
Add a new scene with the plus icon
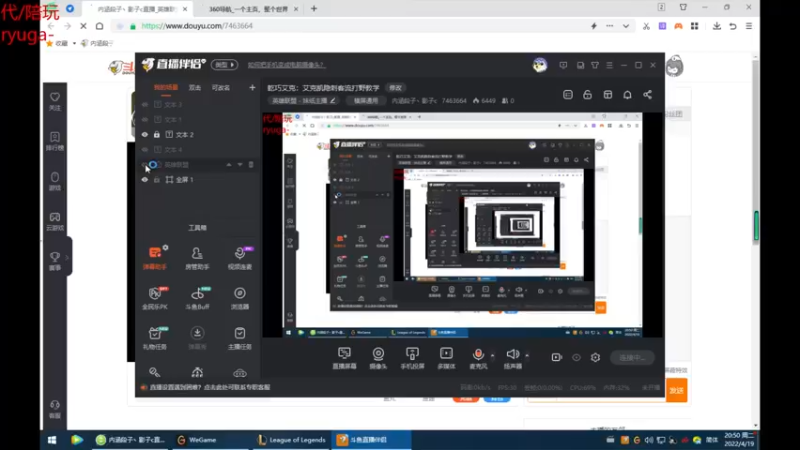coord(252,88)
